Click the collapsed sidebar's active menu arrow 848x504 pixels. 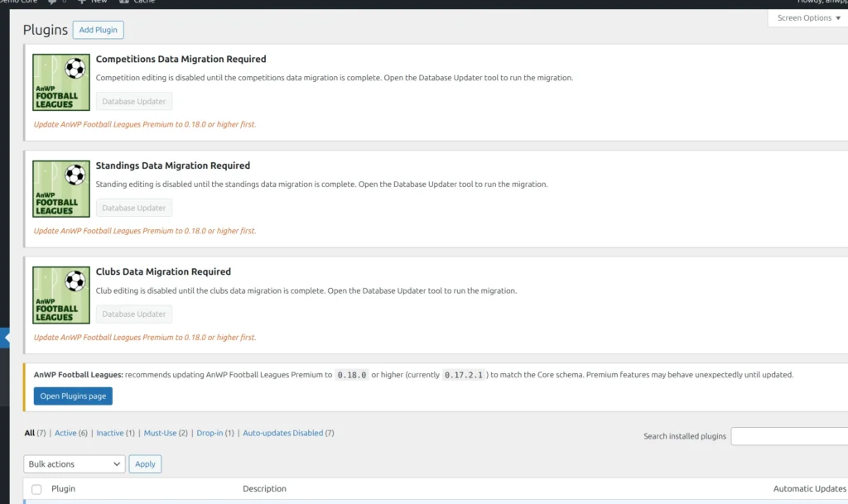coord(6,338)
